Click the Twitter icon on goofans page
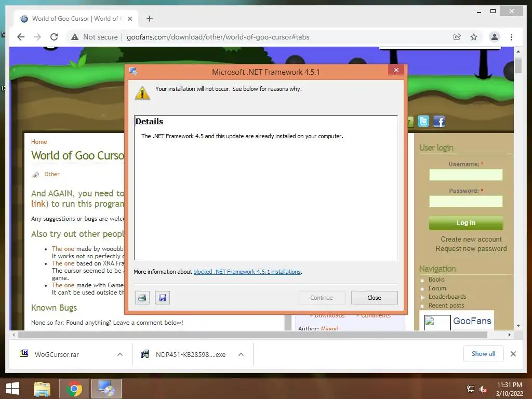532x399 pixels. click(x=423, y=121)
